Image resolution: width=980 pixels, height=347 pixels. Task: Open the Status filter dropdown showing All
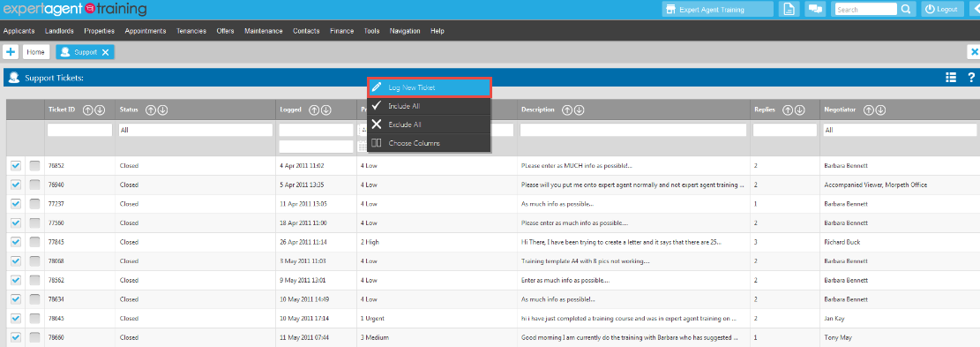(196, 130)
